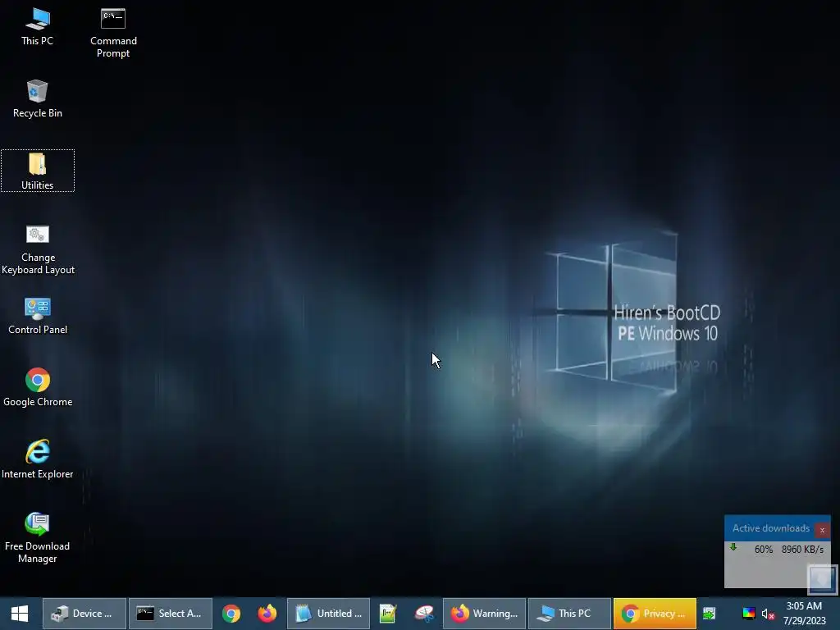Select the Utilities folder on desktop
Viewport: 840px width, 630px height.
[38, 171]
